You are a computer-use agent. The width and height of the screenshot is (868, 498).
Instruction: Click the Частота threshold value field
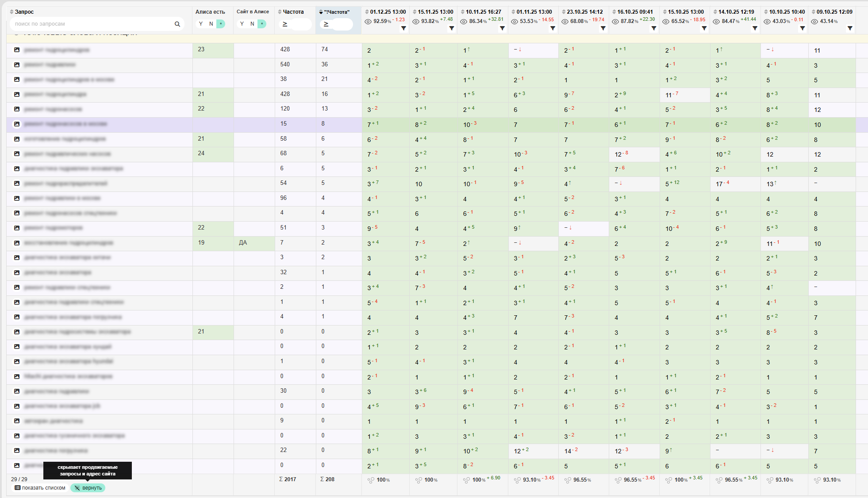tap(301, 24)
